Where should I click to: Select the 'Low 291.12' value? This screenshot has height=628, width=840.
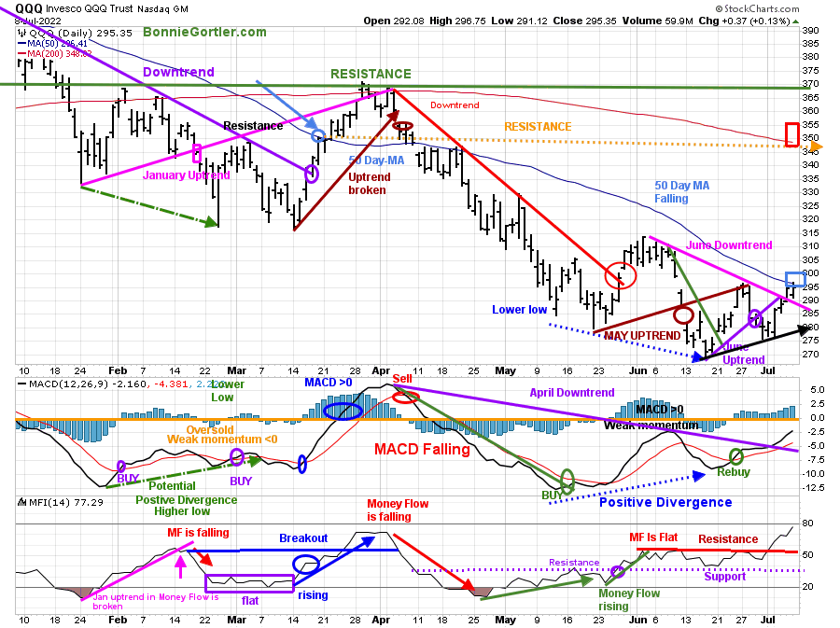click(519, 21)
